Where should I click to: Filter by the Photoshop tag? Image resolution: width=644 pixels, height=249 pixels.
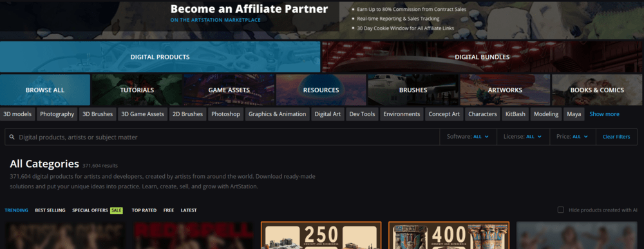point(225,114)
